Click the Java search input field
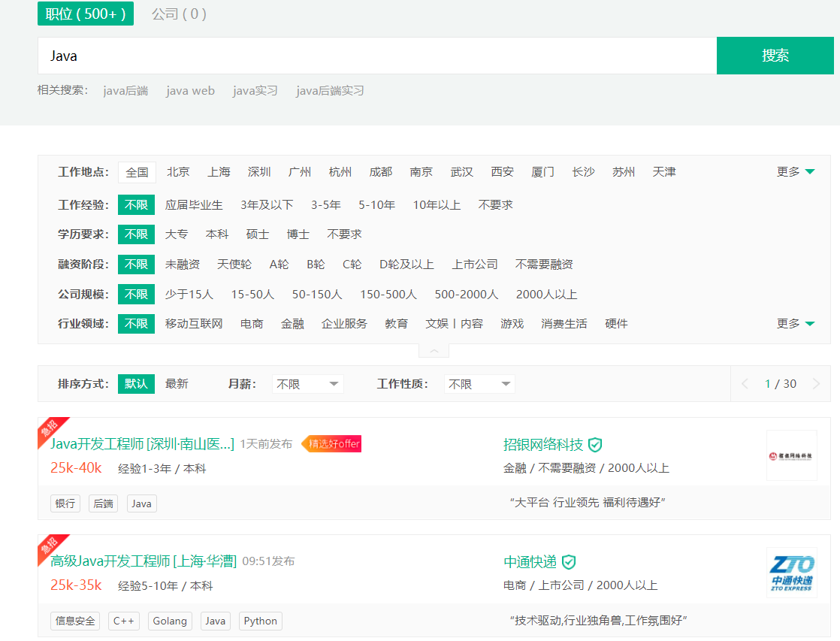840x641 pixels. tap(377, 56)
